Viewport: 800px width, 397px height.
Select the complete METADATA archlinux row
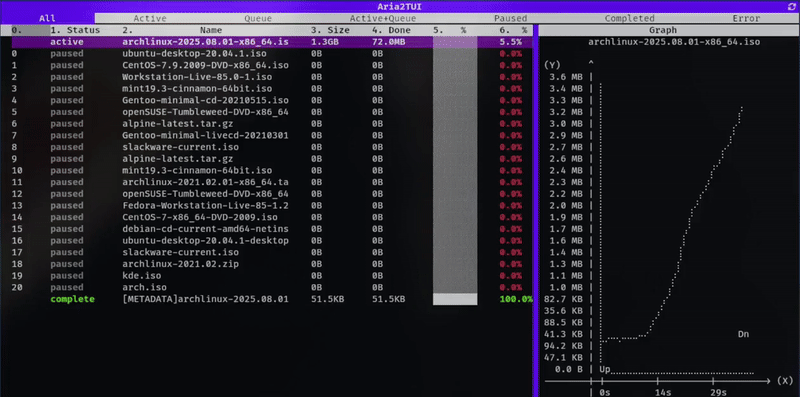(271, 300)
